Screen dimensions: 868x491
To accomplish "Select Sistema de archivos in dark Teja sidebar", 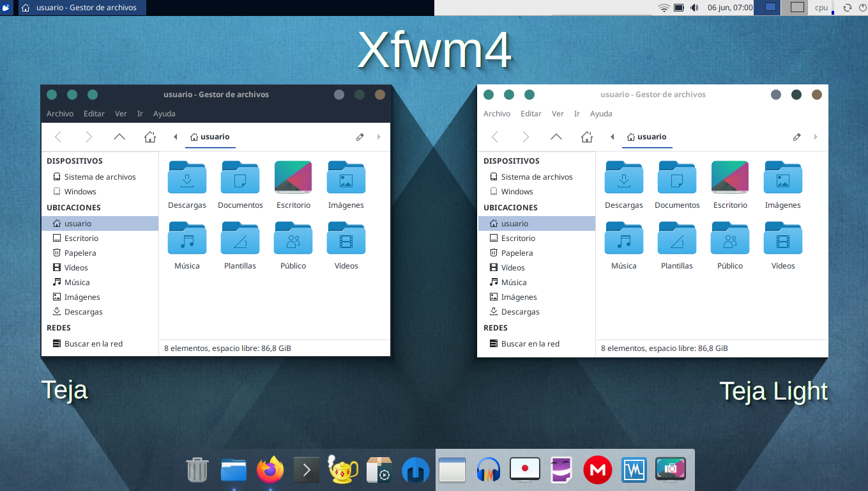I will click(x=100, y=177).
